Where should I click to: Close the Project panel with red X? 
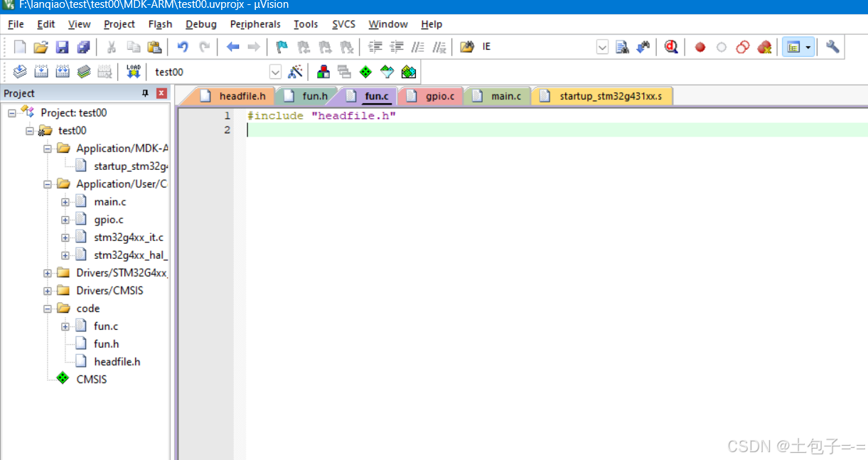(161, 93)
